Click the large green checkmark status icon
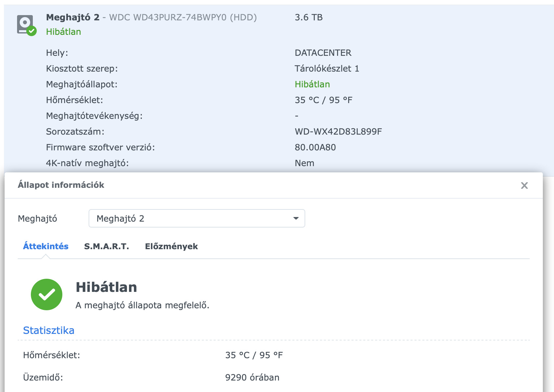The image size is (554, 392). pos(47,294)
